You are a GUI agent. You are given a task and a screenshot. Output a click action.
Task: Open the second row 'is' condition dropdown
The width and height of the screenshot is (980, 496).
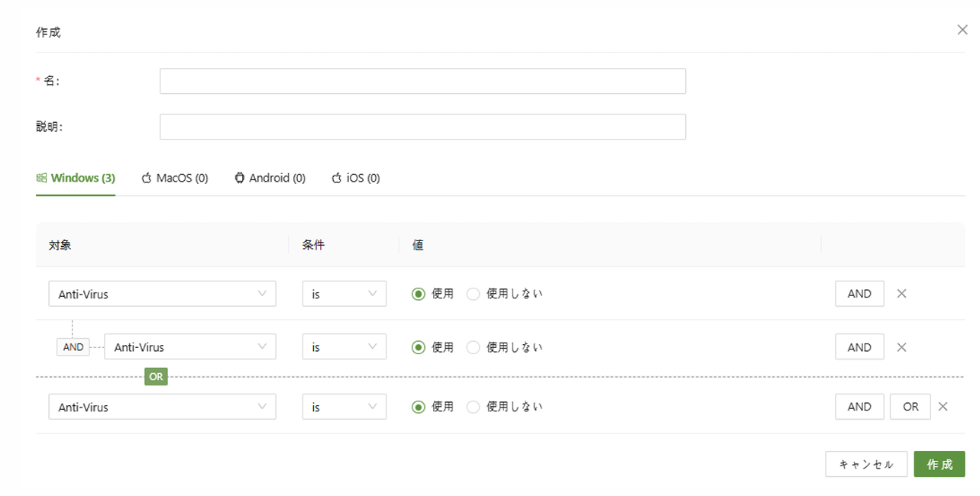[344, 347]
